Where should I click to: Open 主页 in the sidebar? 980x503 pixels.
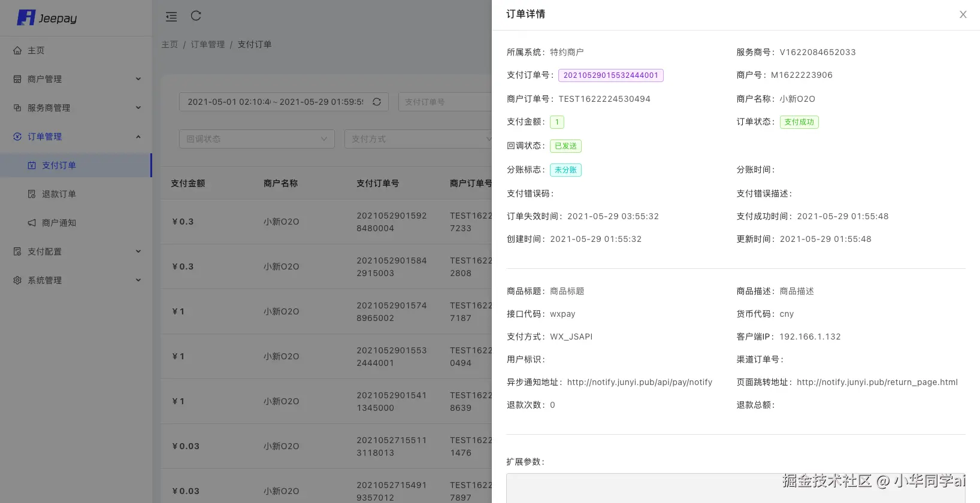click(76, 50)
